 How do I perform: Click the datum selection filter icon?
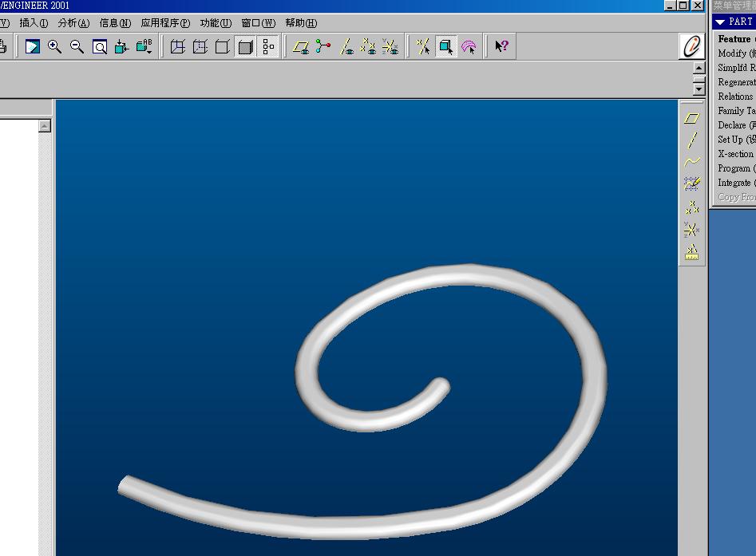coord(423,47)
